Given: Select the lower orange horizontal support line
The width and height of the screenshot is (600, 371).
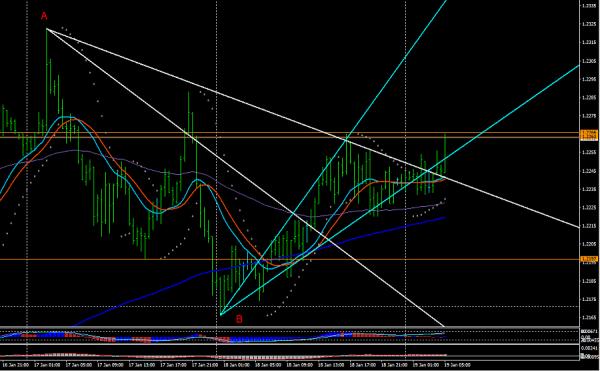Looking at the screenshot, I should [x=291, y=259].
